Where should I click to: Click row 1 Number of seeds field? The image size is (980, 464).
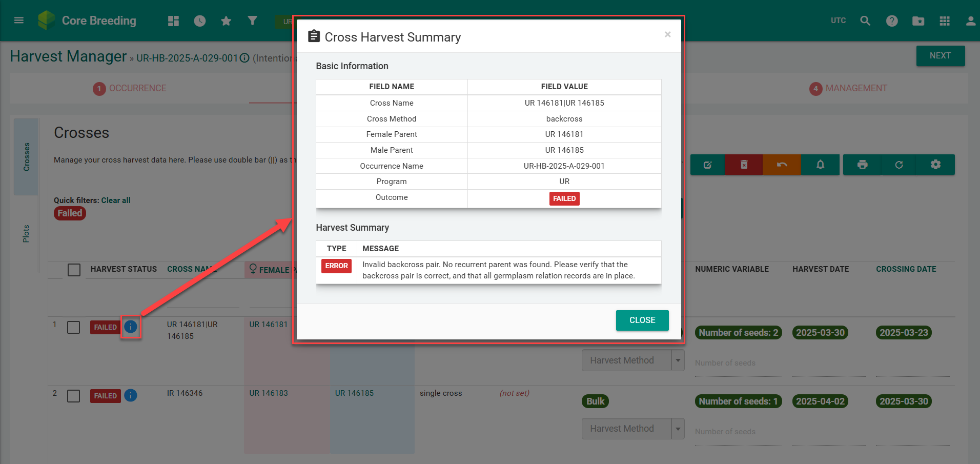[x=738, y=364]
